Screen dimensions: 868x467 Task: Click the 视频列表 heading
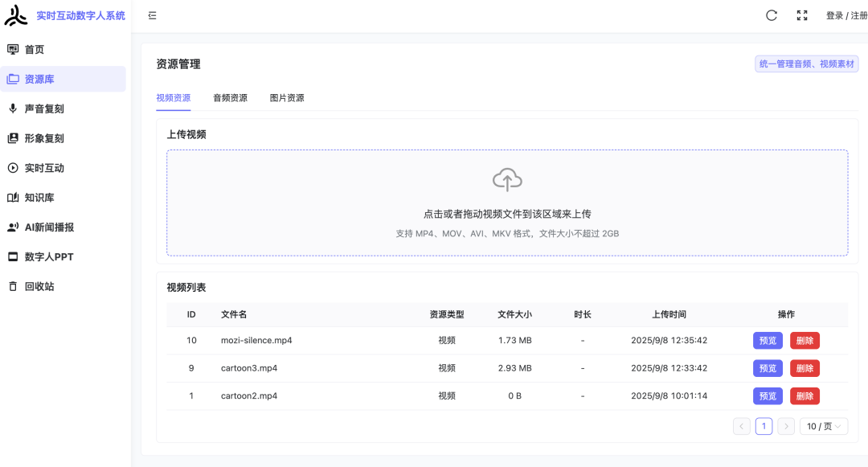(186, 288)
